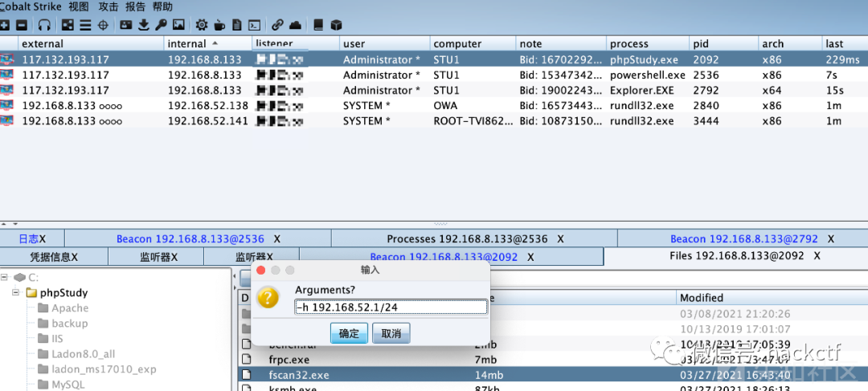Select the MySQL folder in tree
The height and width of the screenshot is (391, 868).
coord(61,385)
